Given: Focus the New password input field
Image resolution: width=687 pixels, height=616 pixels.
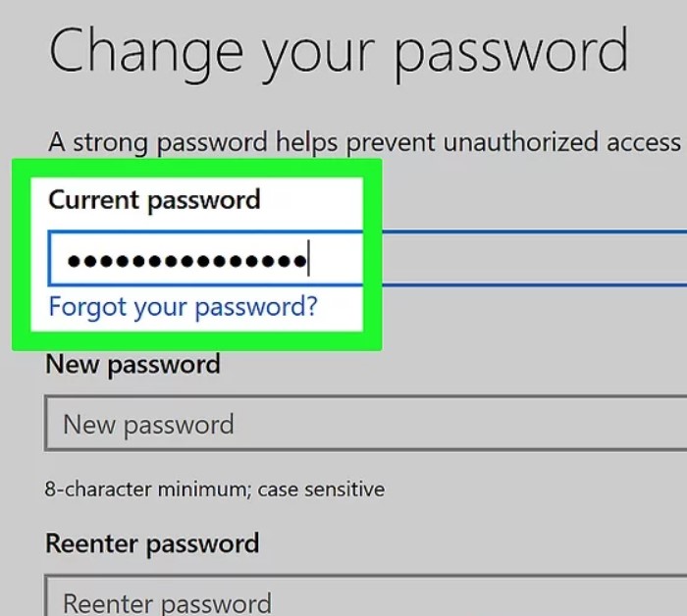Looking at the screenshot, I should click(365, 423).
